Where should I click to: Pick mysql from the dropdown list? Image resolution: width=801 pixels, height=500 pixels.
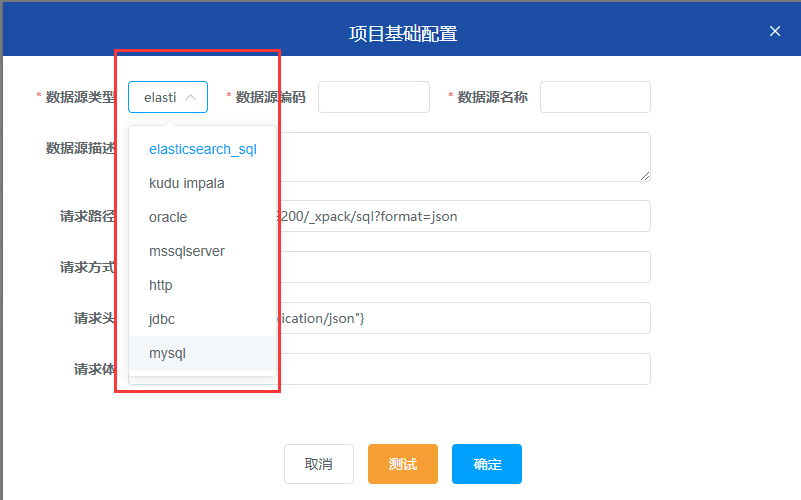click(167, 353)
